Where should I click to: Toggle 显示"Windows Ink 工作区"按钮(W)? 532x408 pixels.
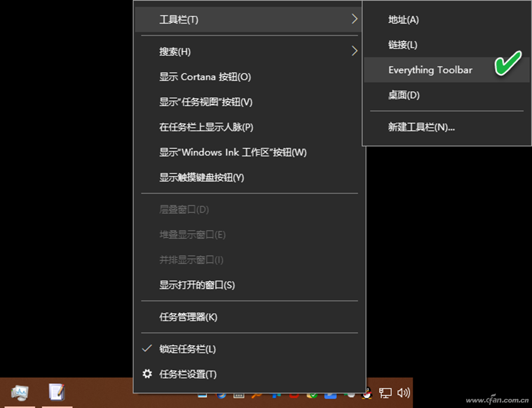tap(249, 152)
